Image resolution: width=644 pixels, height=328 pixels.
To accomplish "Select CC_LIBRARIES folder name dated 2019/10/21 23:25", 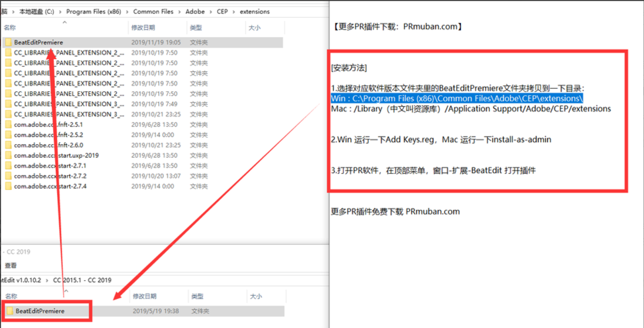I will tap(69, 114).
